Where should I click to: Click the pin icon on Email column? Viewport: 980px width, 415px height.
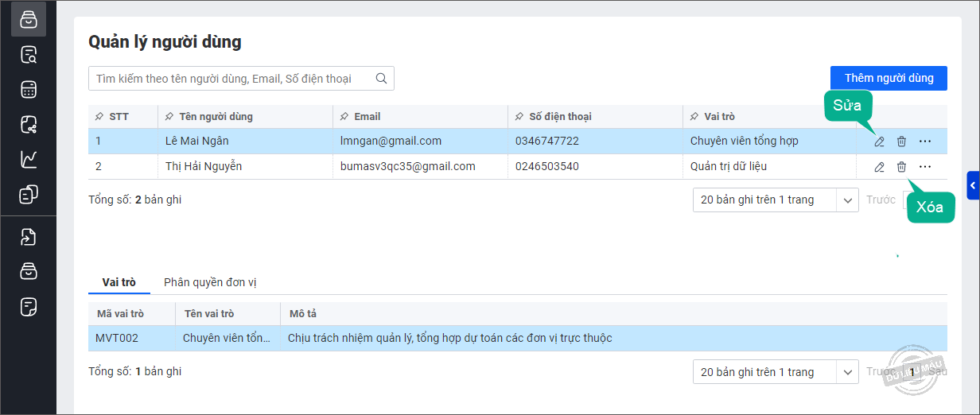point(344,117)
